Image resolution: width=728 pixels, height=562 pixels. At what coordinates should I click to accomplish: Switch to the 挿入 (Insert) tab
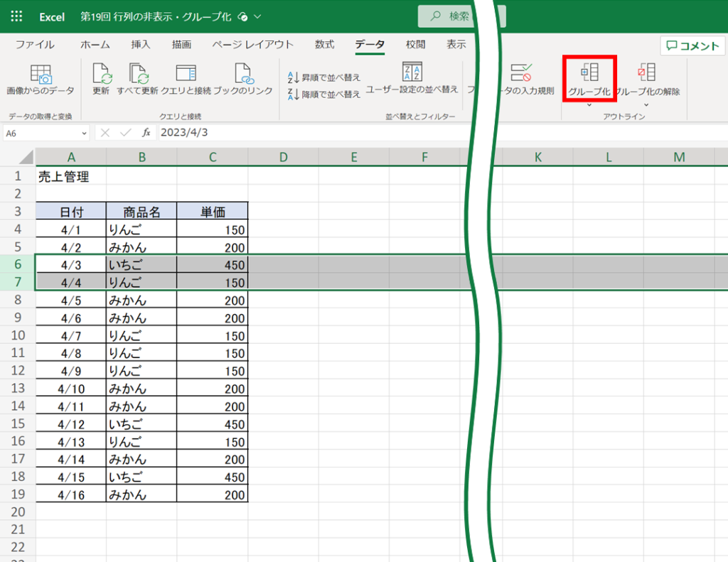pos(140,45)
